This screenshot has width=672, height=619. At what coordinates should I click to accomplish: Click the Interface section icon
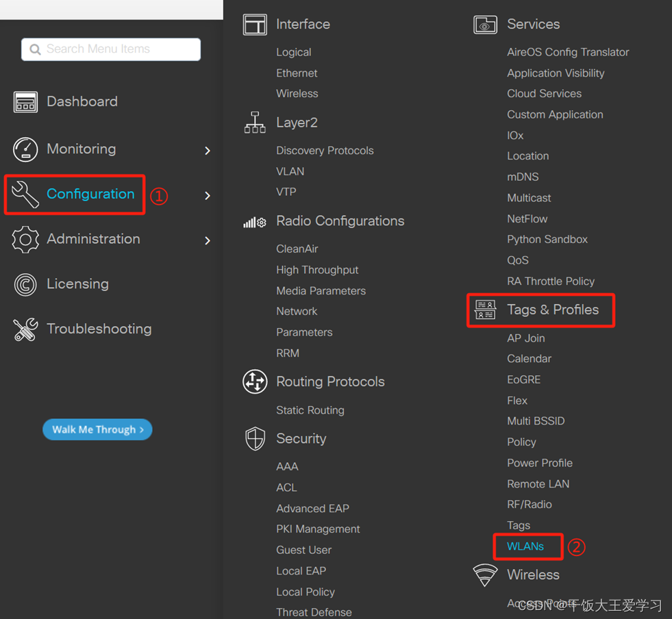point(254,24)
